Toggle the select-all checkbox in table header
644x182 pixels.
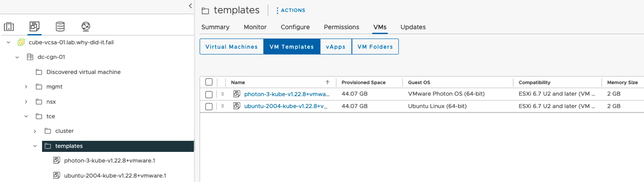pos(209,82)
